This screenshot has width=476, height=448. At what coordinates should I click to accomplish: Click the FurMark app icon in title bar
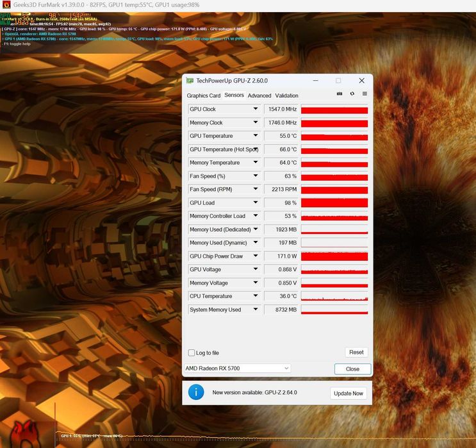tap(6, 5)
